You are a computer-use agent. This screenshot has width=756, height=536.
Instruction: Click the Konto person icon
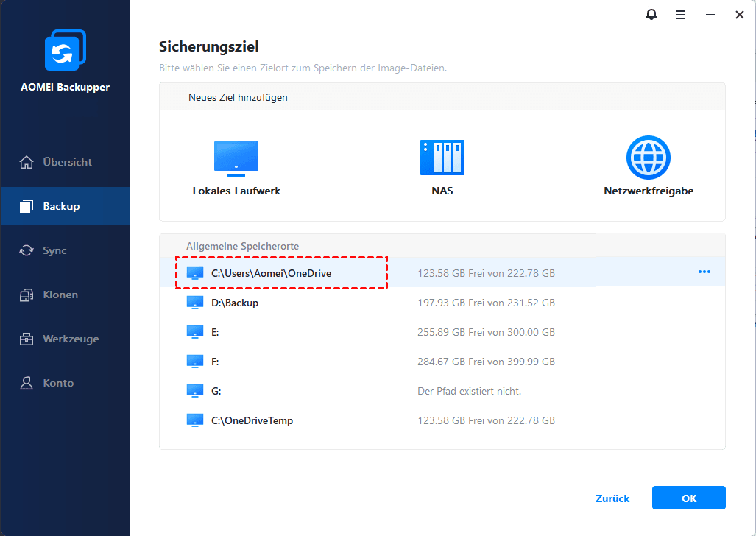pyautogui.click(x=27, y=383)
